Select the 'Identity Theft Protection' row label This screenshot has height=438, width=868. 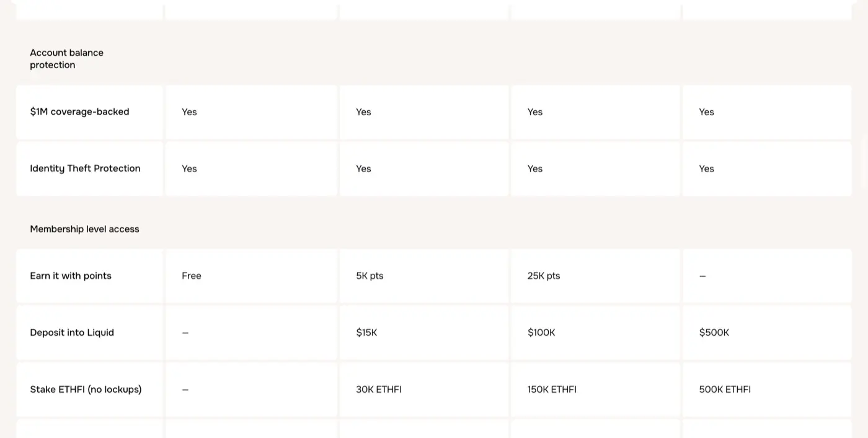tap(85, 169)
